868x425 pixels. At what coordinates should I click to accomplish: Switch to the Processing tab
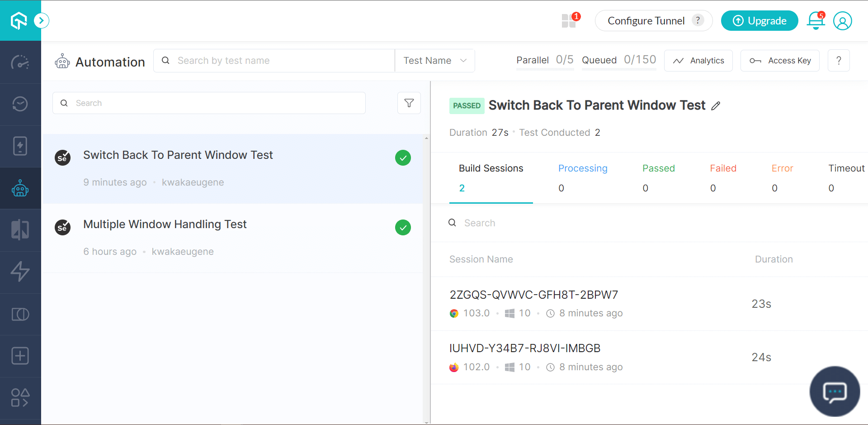[583, 168]
